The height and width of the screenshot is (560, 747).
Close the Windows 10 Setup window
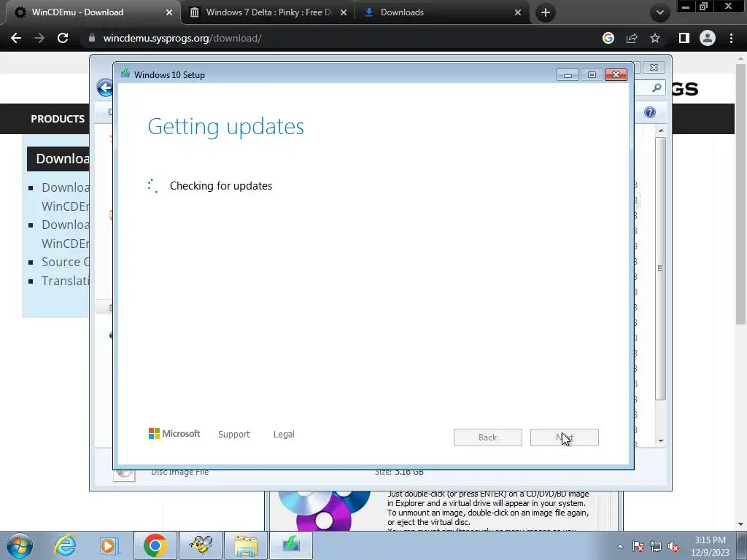coord(616,75)
